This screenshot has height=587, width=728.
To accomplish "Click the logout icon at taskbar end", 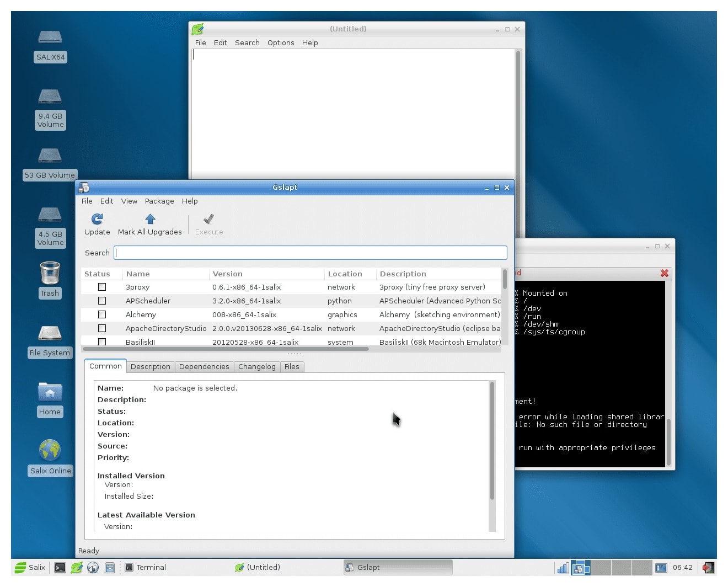I will click(709, 567).
